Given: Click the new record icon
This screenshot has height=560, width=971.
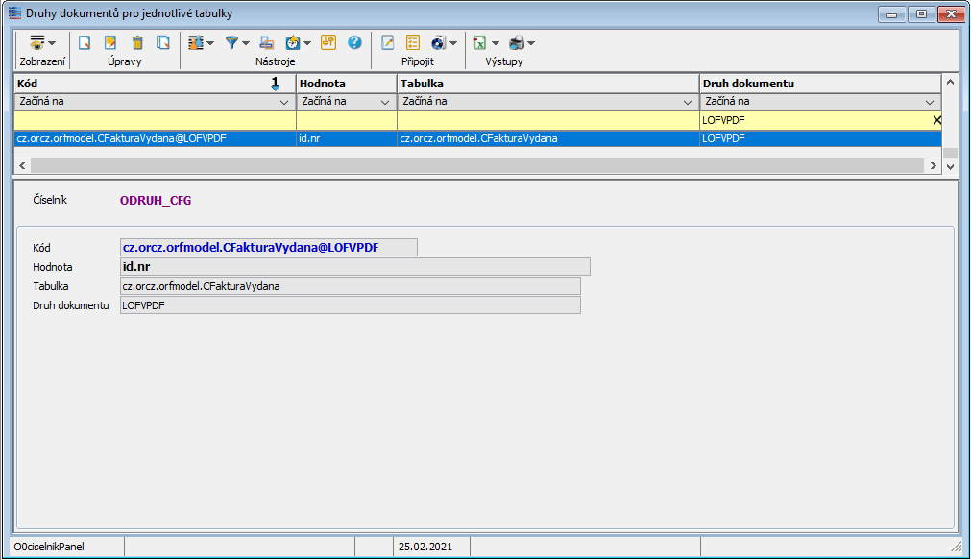Looking at the screenshot, I should pos(85,43).
